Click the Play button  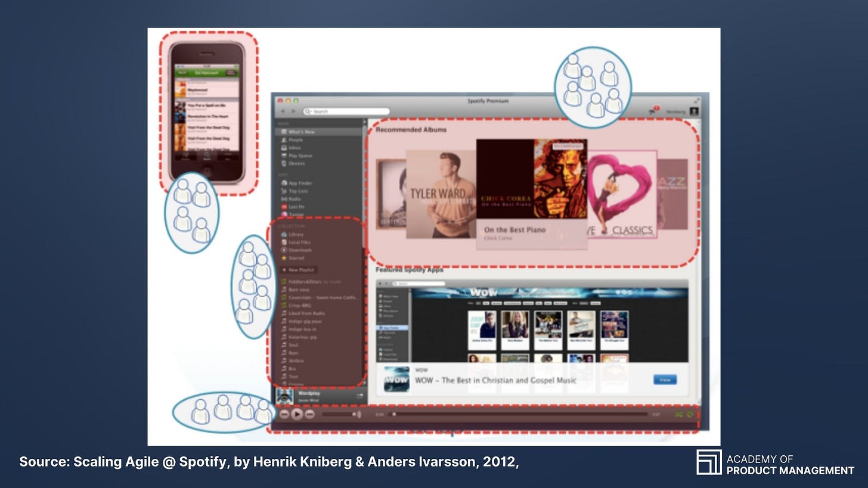click(297, 414)
